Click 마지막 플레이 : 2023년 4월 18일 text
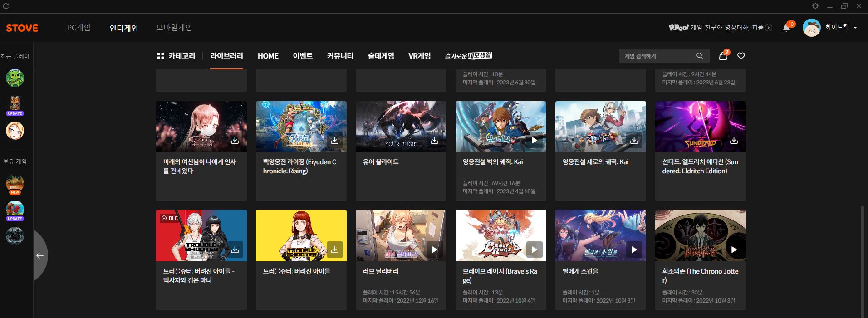868x318 pixels. (499, 191)
